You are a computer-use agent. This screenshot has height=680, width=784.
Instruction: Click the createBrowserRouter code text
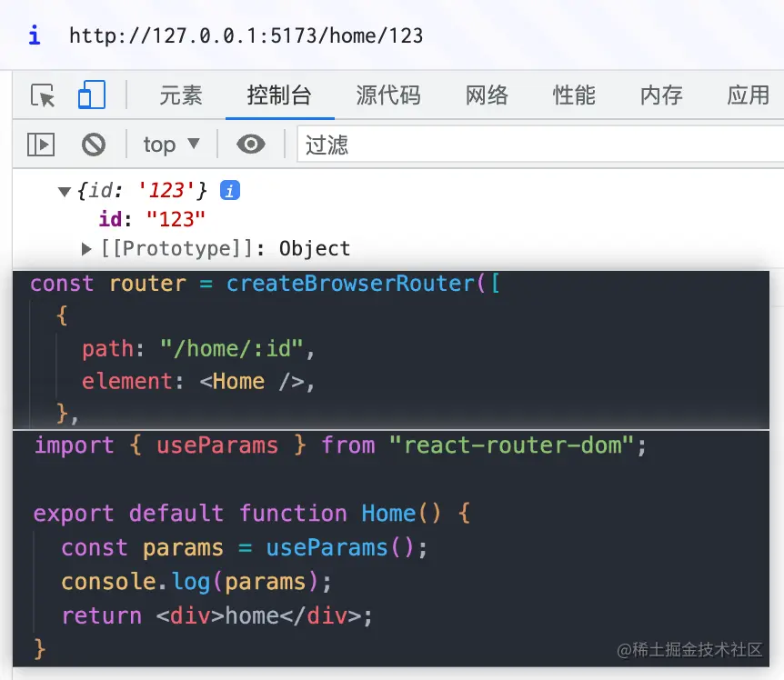click(x=350, y=284)
